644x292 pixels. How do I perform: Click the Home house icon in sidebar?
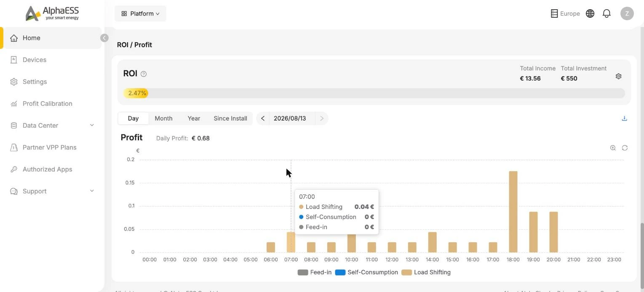(14, 38)
